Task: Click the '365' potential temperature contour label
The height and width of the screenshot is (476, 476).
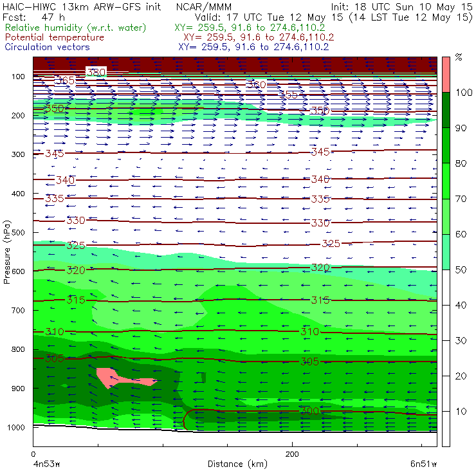Action: 66,80
